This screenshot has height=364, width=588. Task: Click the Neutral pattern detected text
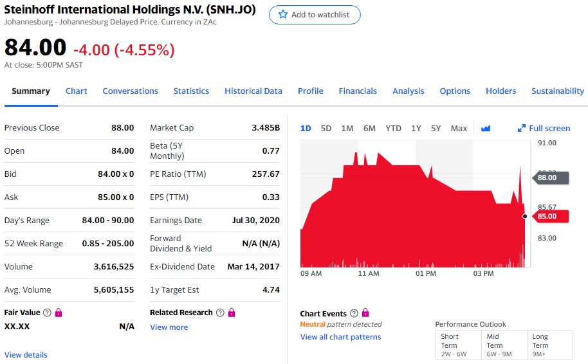pyautogui.click(x=341, y=324)
